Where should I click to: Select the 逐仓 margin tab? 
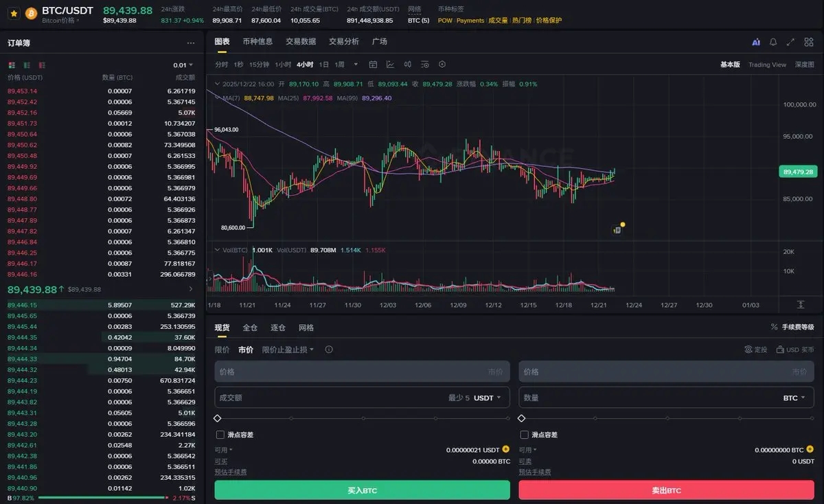coord(278,328)
